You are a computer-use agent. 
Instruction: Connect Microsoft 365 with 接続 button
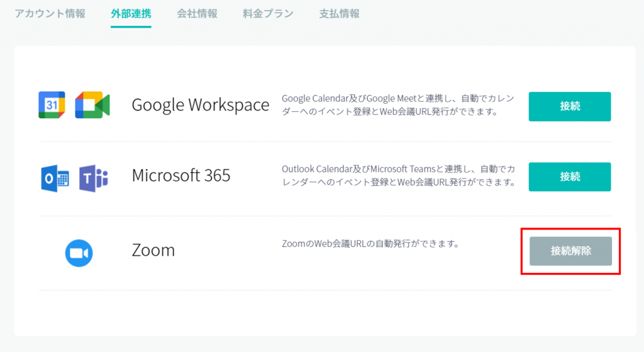click(x=570, y=177)
